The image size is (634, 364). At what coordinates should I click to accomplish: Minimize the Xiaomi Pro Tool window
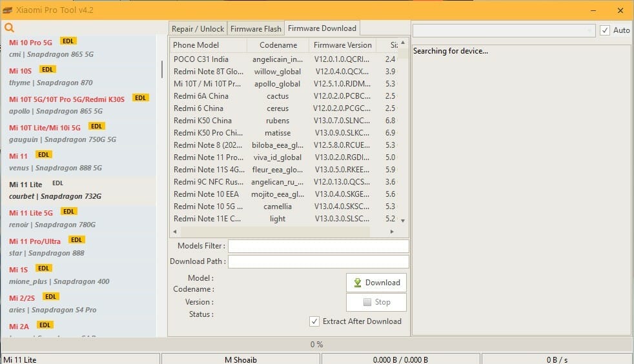pyautogui.click(x=593, y=10)
